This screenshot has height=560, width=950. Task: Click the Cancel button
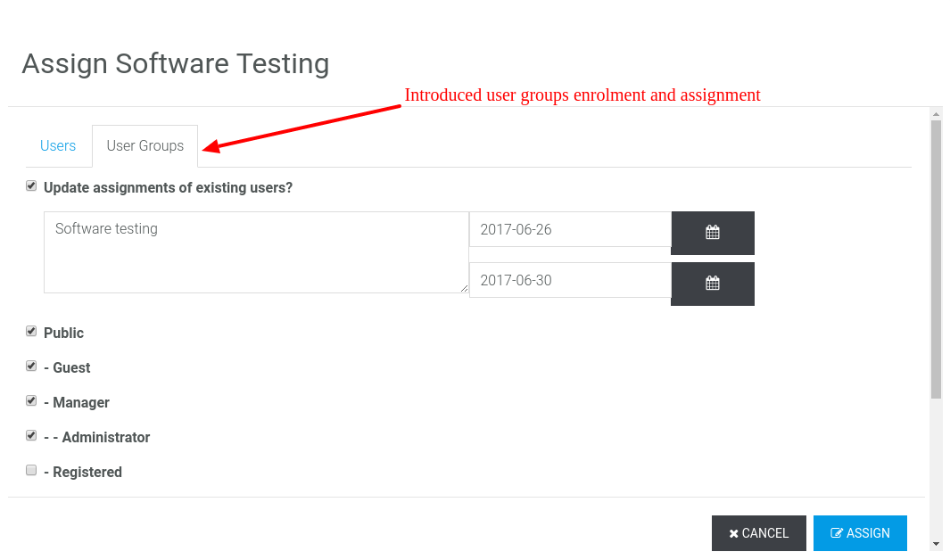pyautogui.click(x=758, y=533)
